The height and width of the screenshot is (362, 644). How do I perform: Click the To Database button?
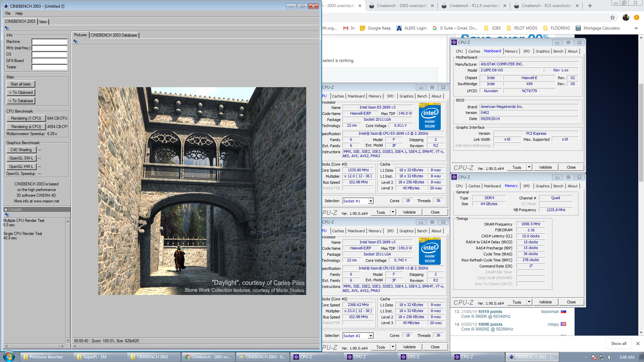(21, 101)
